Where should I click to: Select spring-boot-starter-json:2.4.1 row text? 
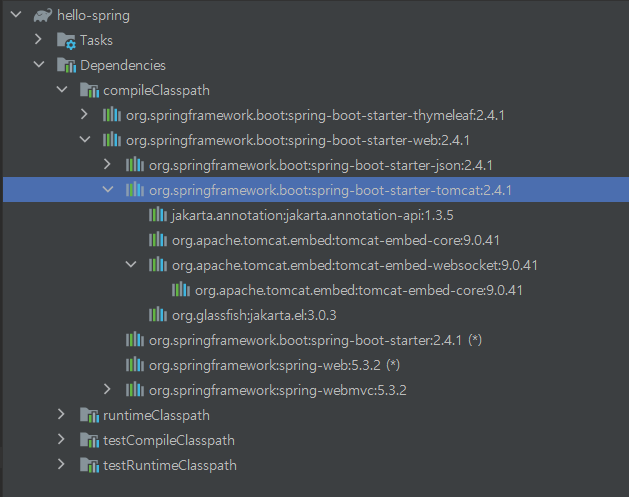pos(321,165)
